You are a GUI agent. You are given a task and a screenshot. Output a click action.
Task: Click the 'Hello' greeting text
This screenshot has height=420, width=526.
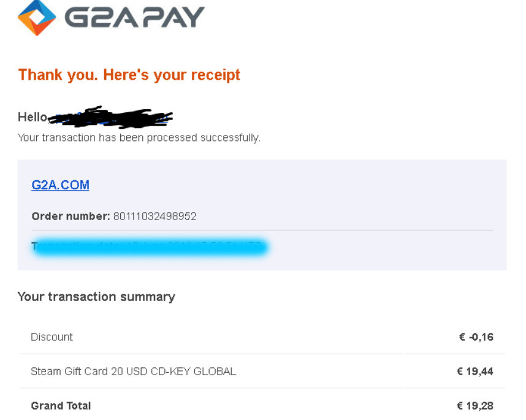[32, 117]
